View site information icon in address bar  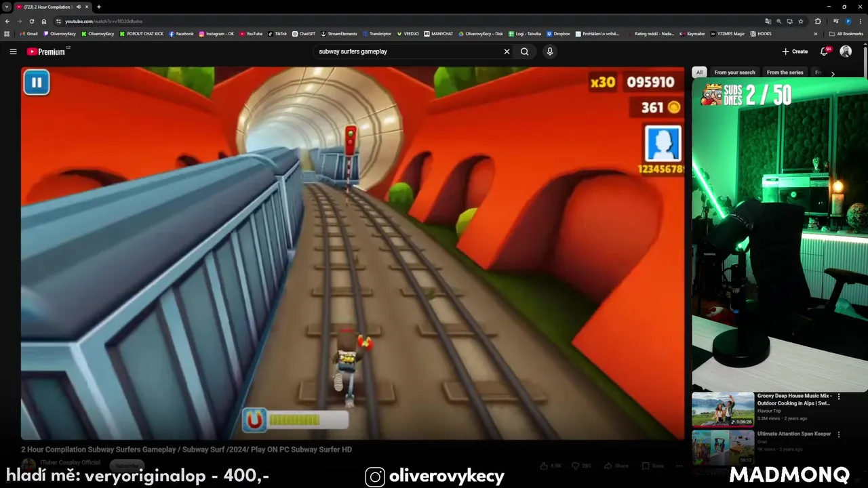[x=58, y=21]
